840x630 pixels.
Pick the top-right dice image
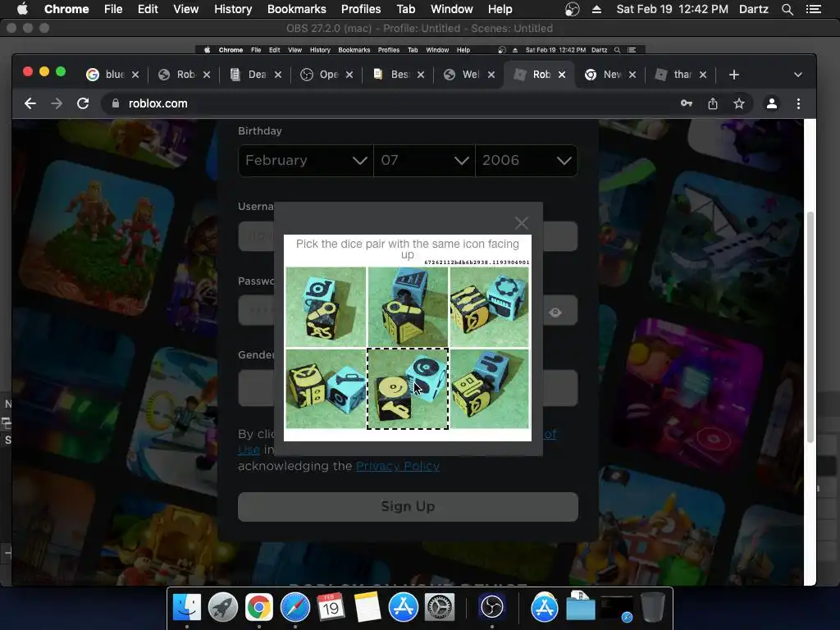click(x=489, y=307)
